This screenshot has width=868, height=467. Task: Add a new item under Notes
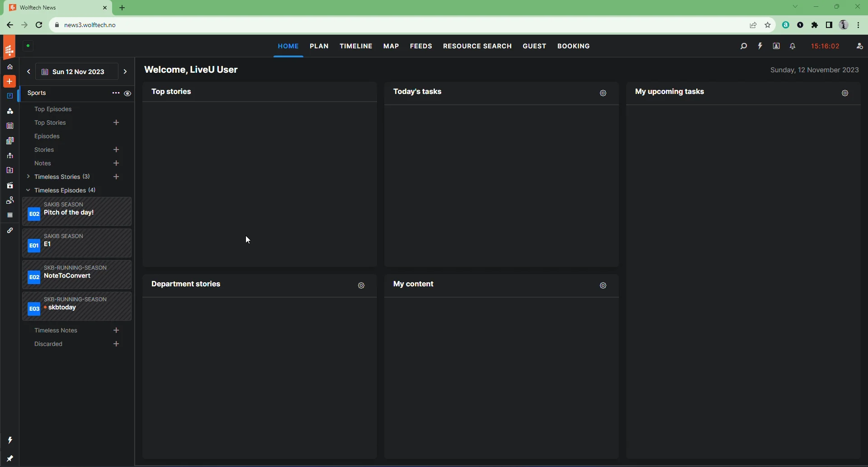(116, 163)
